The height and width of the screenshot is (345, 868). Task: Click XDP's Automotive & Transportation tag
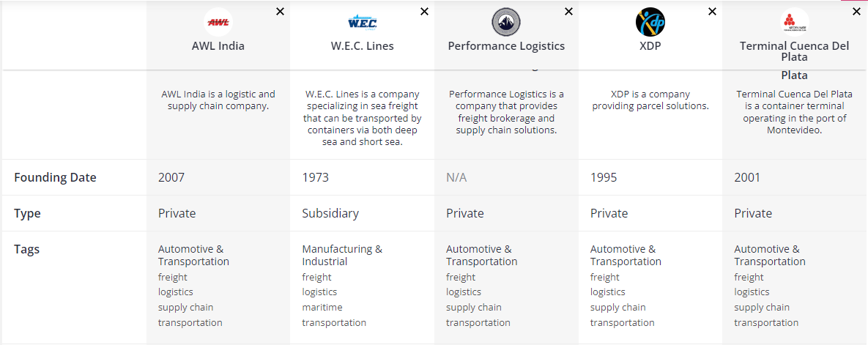626,255
